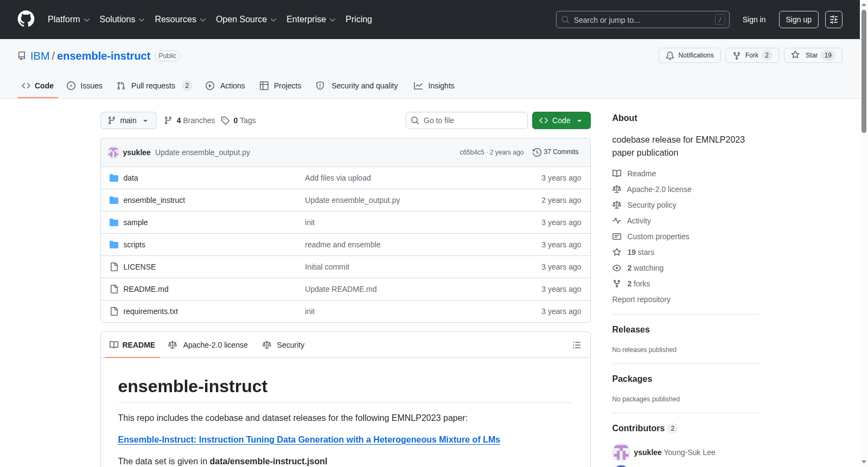The width and height of the screenshot is (868, 467).
Task: Open commit 'readme and ensemble'
Action: (342, 245)
